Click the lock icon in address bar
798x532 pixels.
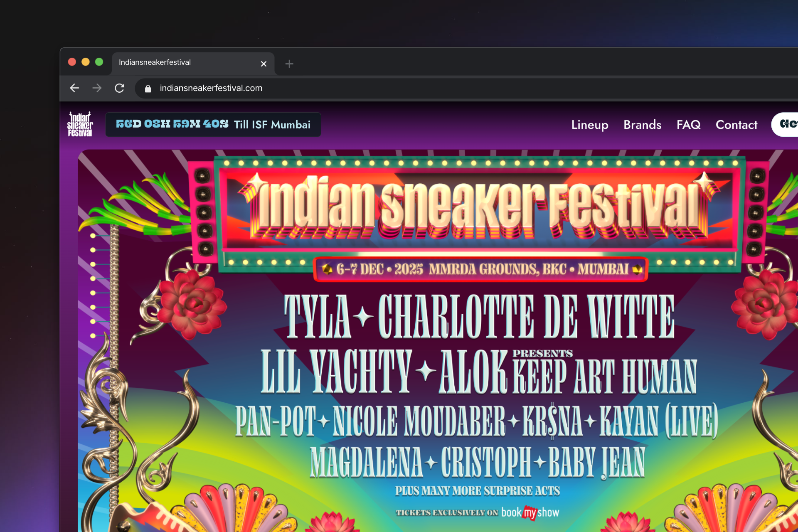pos(148,89)
